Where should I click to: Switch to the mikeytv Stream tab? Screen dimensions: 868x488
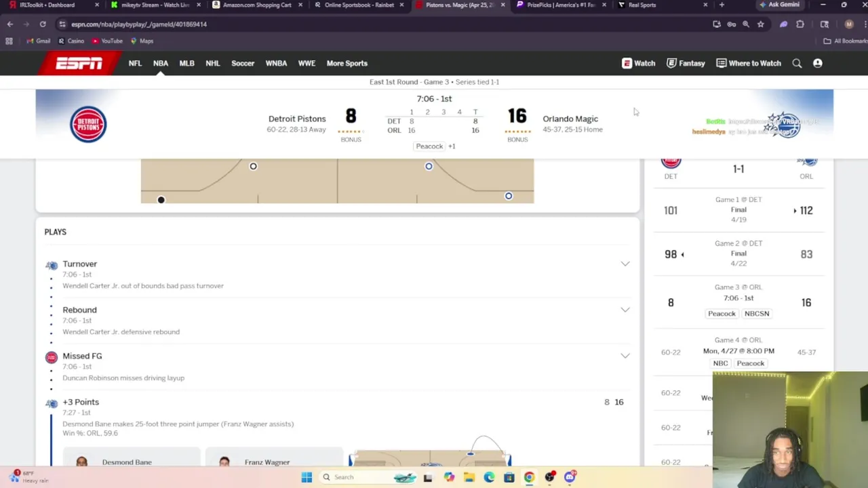pos(155,5)
